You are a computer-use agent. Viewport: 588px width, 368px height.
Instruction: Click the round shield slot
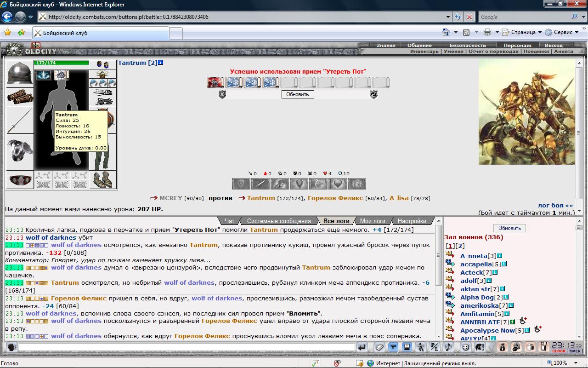point(111,121)
